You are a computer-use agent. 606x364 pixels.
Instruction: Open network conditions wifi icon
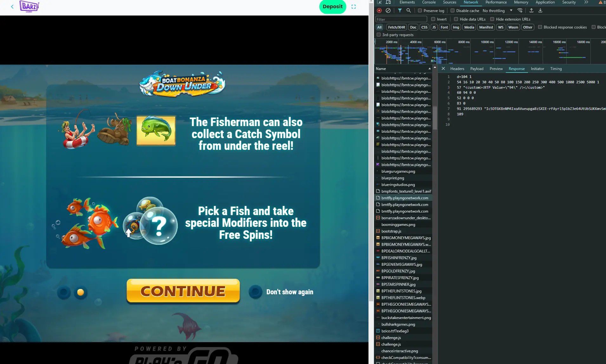(520, 10)
